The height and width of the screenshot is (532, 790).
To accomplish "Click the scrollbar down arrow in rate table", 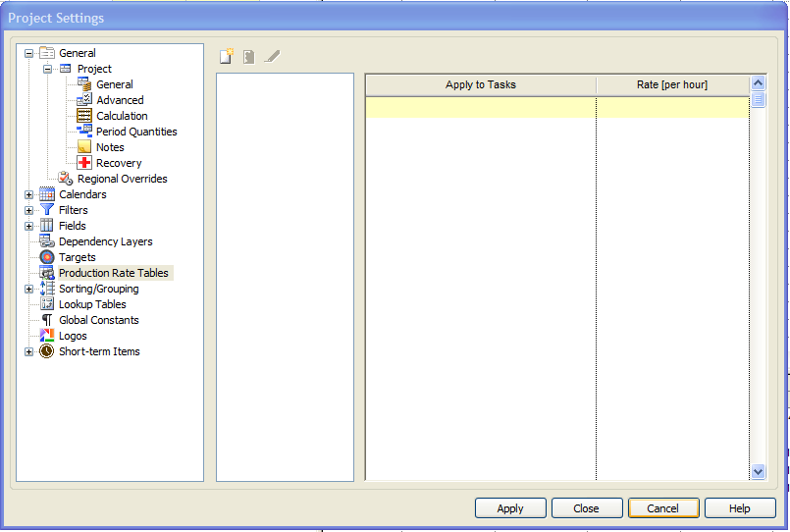I will (x=758, y=472).
